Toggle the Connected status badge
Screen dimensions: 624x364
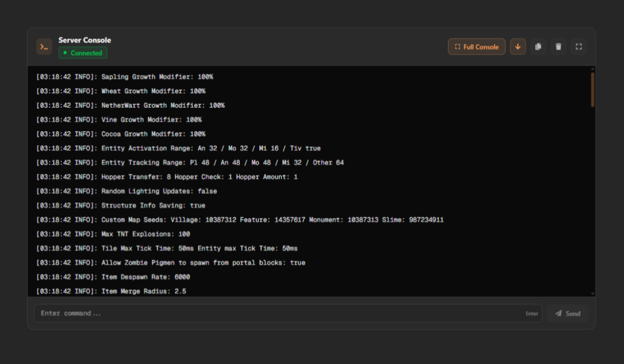pos(83,53)
